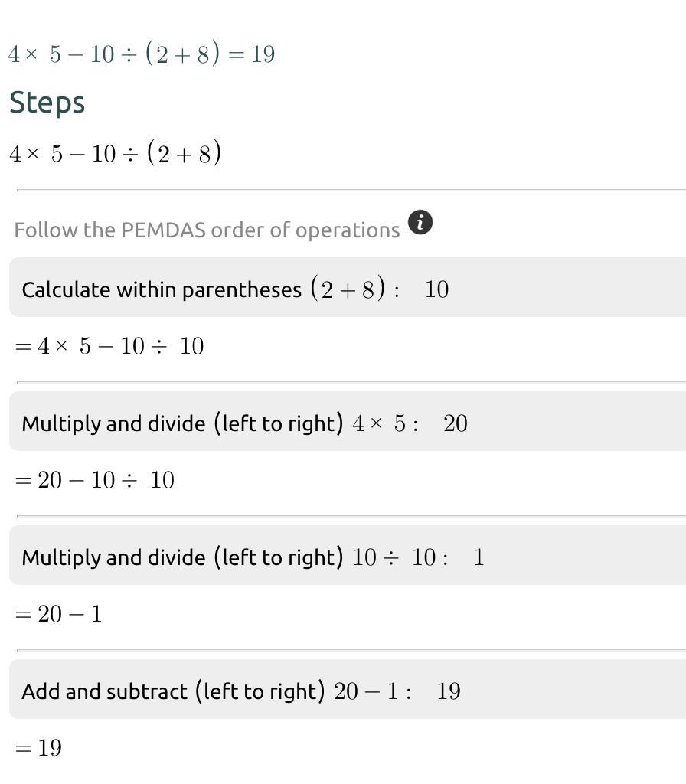Click "Follow the PEMDAS order of operations" text

207,230
